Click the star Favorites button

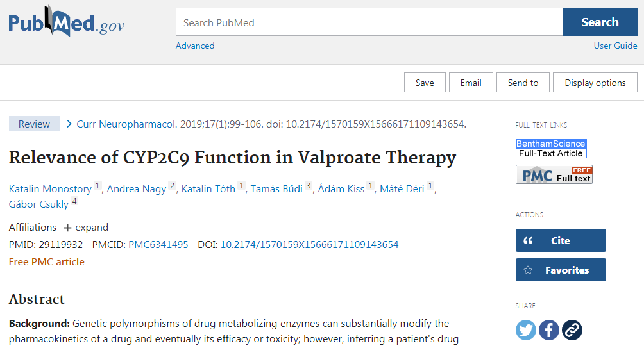pyautogui.click(x=561, y=270)
